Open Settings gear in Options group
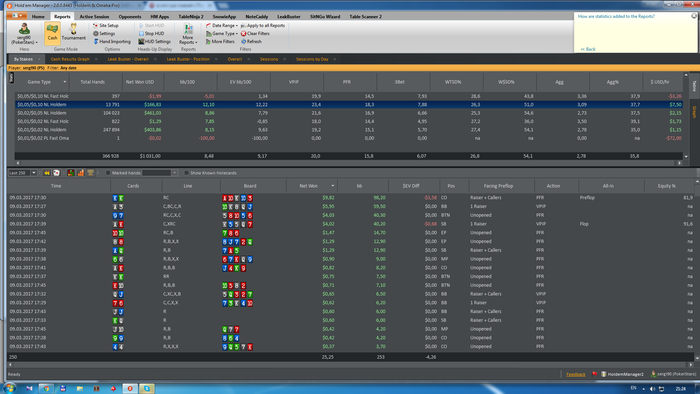 point(104,33)
